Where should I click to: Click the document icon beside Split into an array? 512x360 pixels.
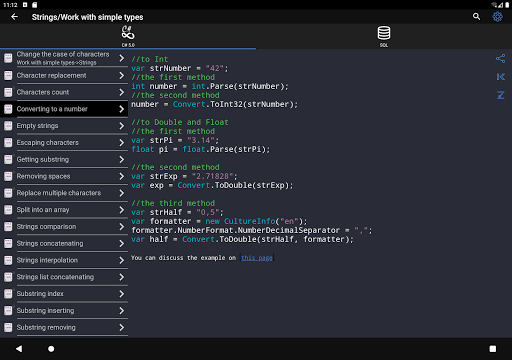8,210
